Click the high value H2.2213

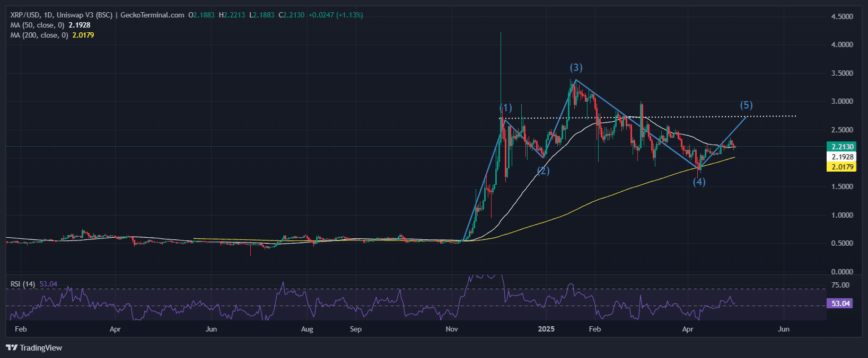click(x=232, y=15)
